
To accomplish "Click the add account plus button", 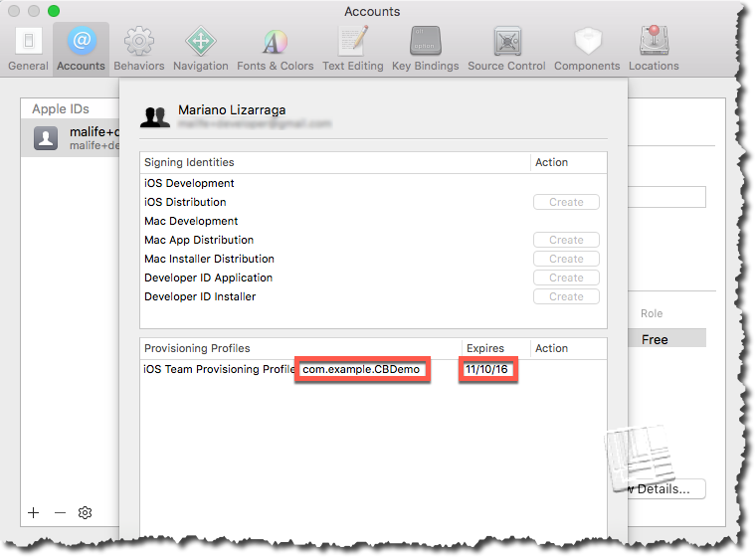I will [34, 512].
